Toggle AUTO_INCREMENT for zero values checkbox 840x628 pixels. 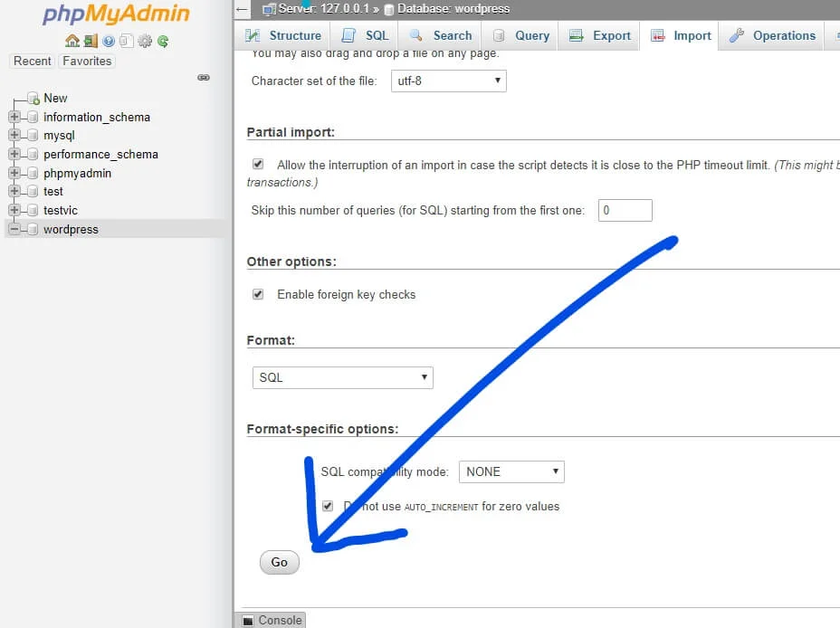(x=328, y=506)
